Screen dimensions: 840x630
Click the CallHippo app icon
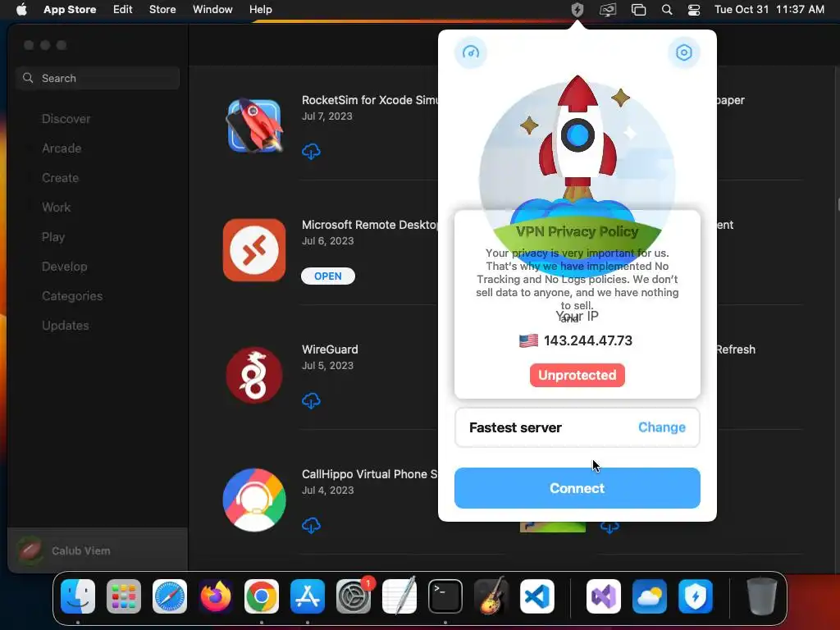(254, 500)
